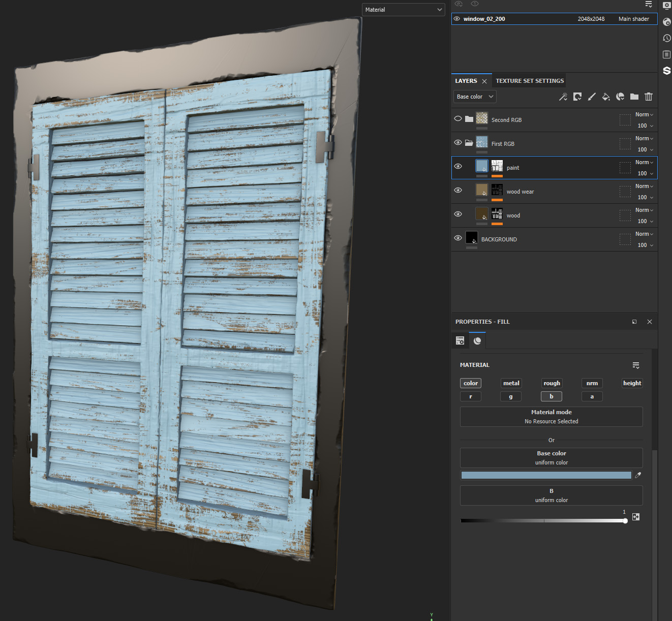Select the Add effect magic wand icon

tap(563, 97)
